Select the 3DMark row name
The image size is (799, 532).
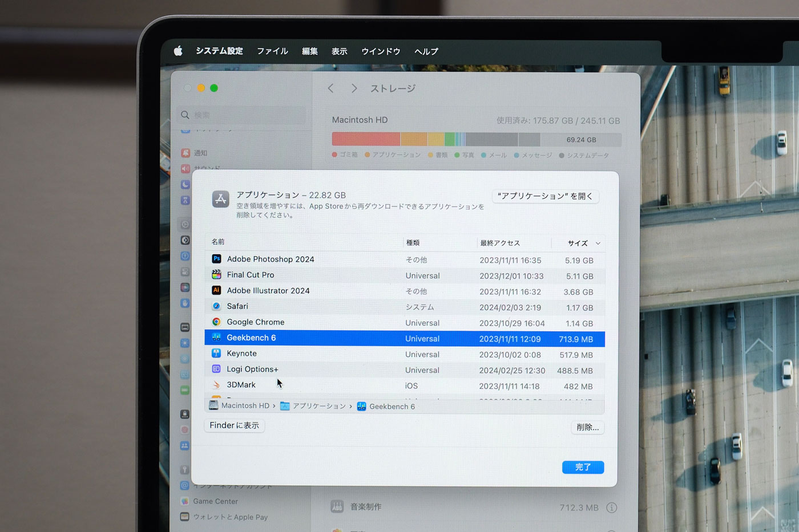241,385
